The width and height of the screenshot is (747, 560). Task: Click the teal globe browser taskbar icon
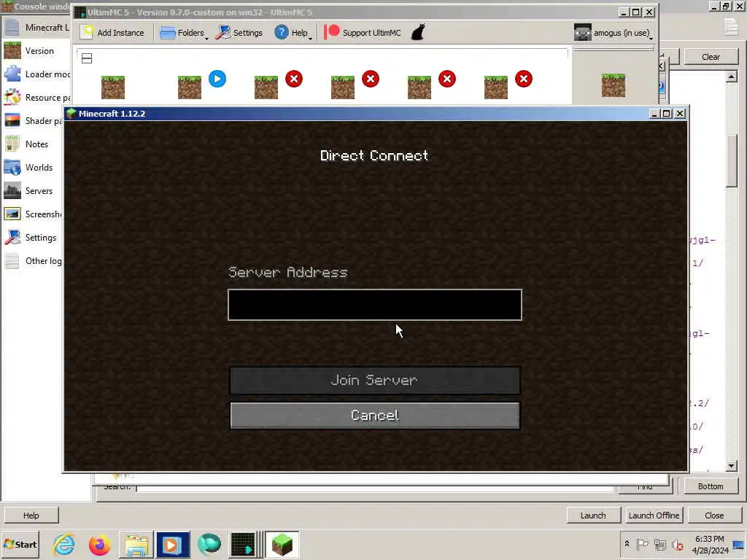click(209, 544)
